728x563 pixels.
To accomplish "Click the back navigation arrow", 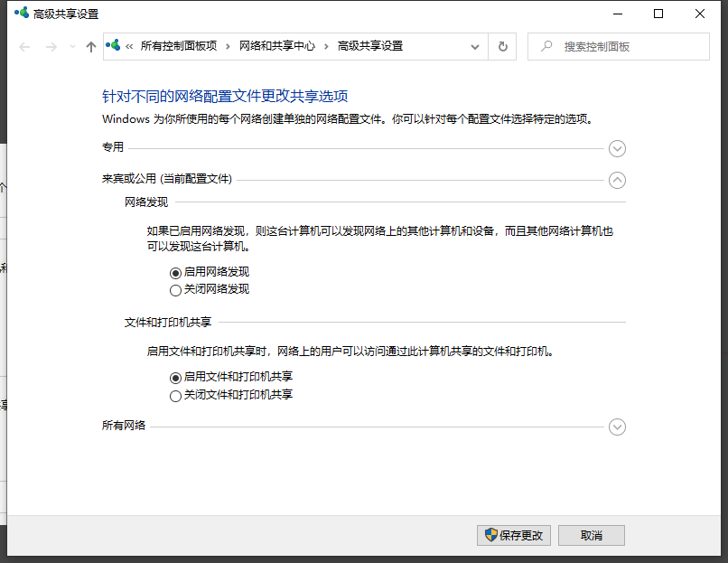I will pos(24,46).
